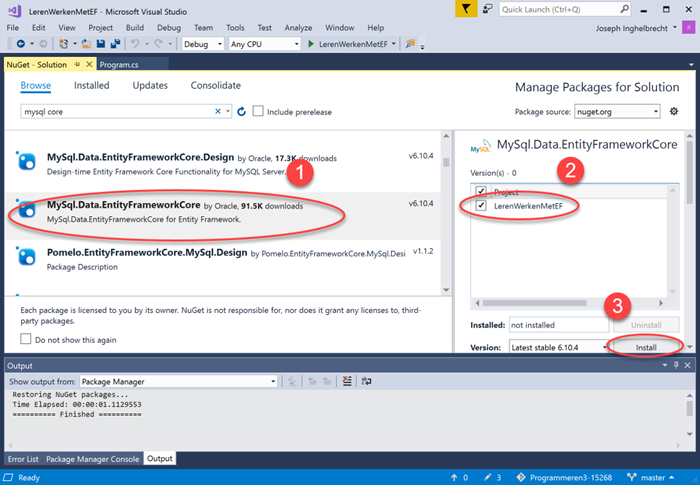Click the Find in Files toolbar icon
700x485 pixels.
point(410,44)
